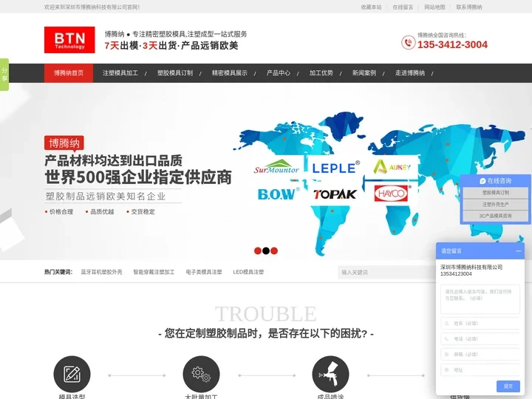Click the B.O.W brand logo
Viewport: 532px width, 399px height.
coord(279,194)
